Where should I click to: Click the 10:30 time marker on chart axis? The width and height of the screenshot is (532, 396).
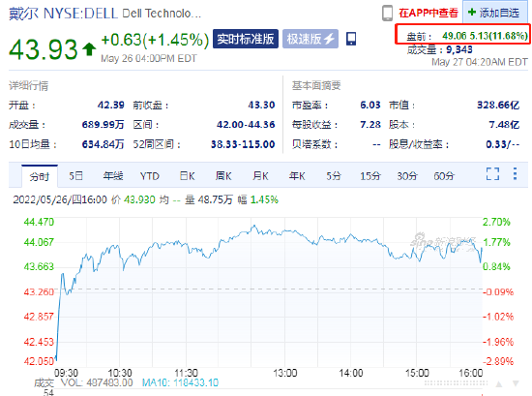point(120,373)
